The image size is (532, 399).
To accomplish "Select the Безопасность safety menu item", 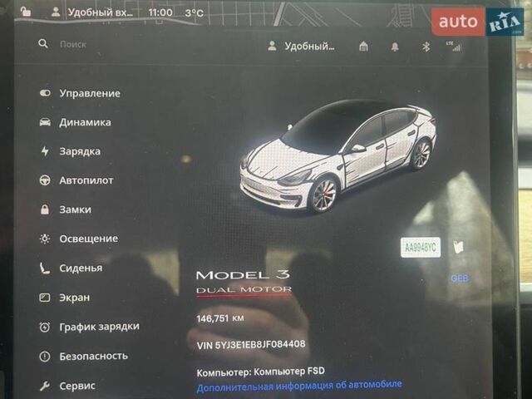I will click(84, 357).
